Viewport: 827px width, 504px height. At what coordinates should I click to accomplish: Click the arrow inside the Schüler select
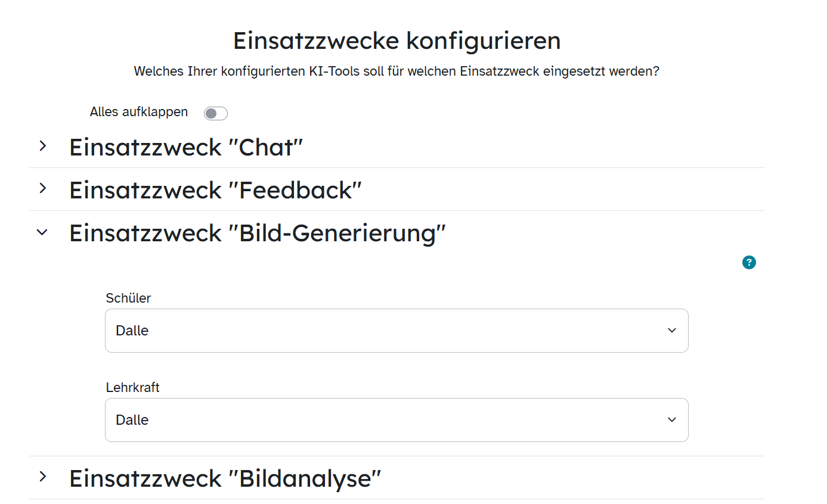coord(672,331)
